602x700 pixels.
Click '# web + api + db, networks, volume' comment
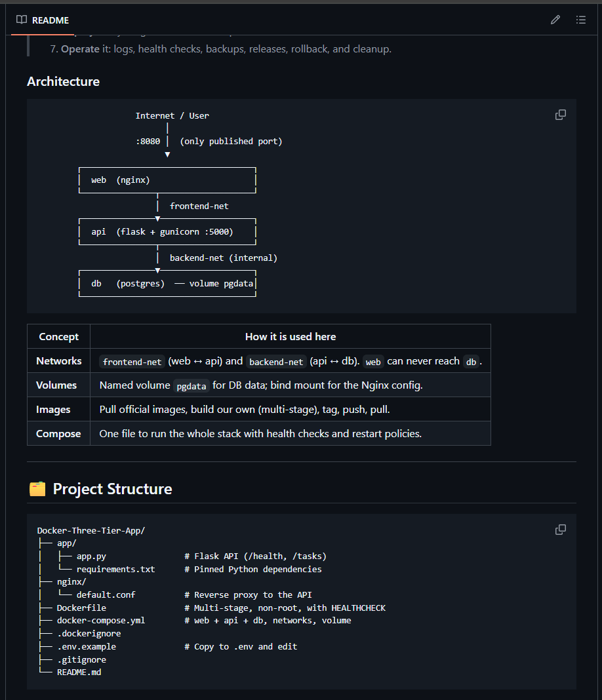(x=268, y=621)
